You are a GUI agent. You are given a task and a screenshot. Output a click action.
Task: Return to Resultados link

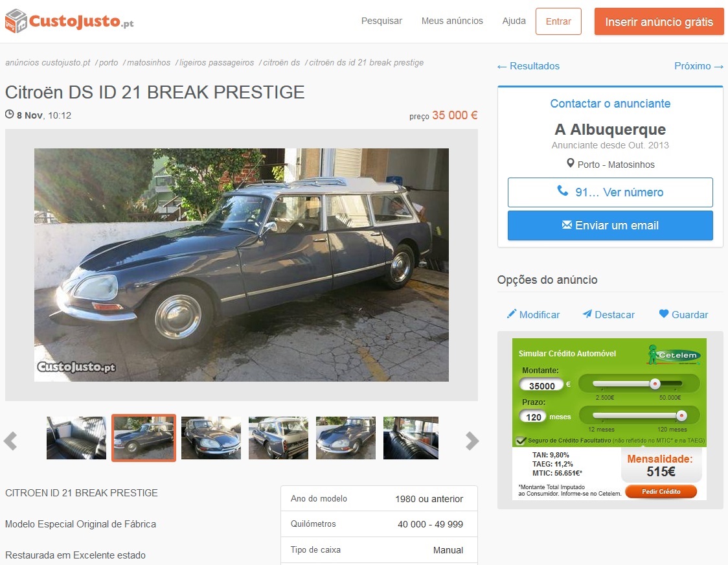click(x=529, y=66)
